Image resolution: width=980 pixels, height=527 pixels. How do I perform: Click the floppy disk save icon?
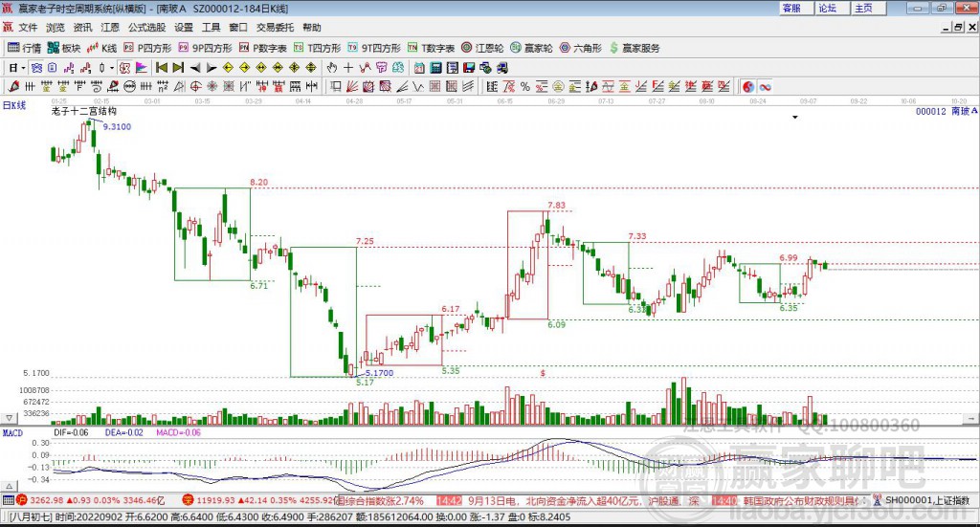[x=469, y=68]
